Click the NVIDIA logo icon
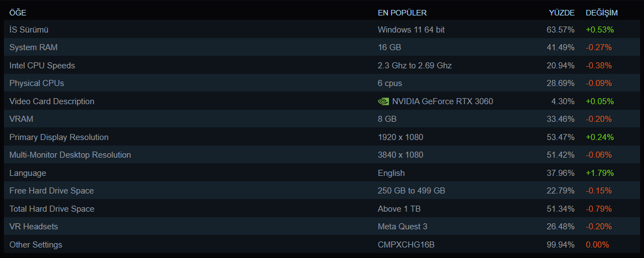 click(383, 101)
